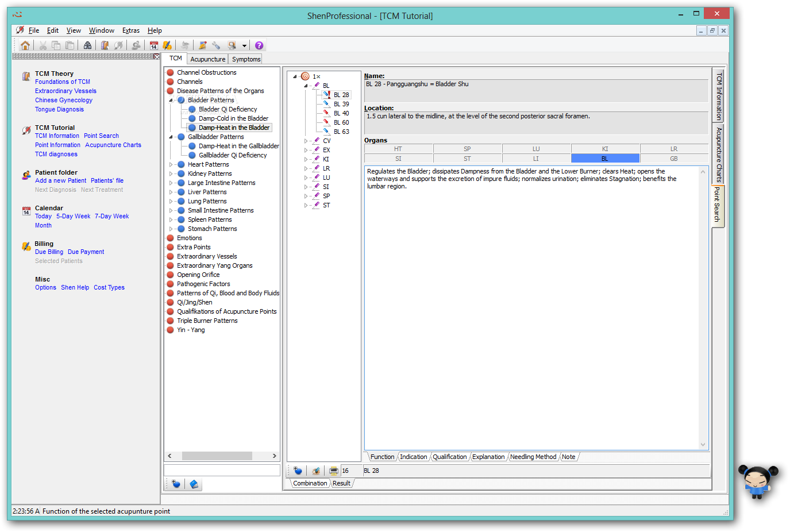Click the Cost Types link
The width and height of the screenshot is (790, 532).
109,287
